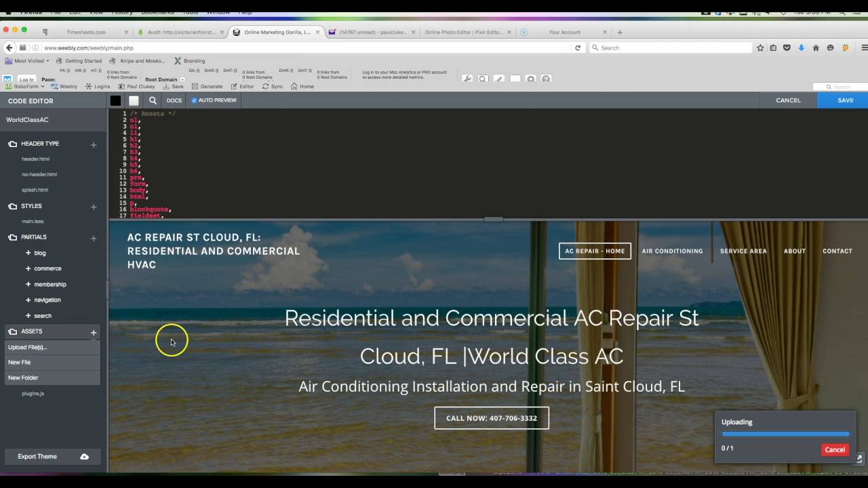Open splash.html file
868x488 pixels.
(35, 190)
